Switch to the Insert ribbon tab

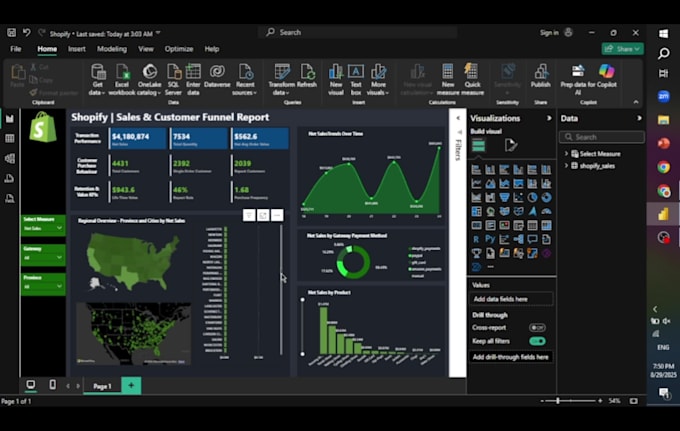(x=77, y=49)
